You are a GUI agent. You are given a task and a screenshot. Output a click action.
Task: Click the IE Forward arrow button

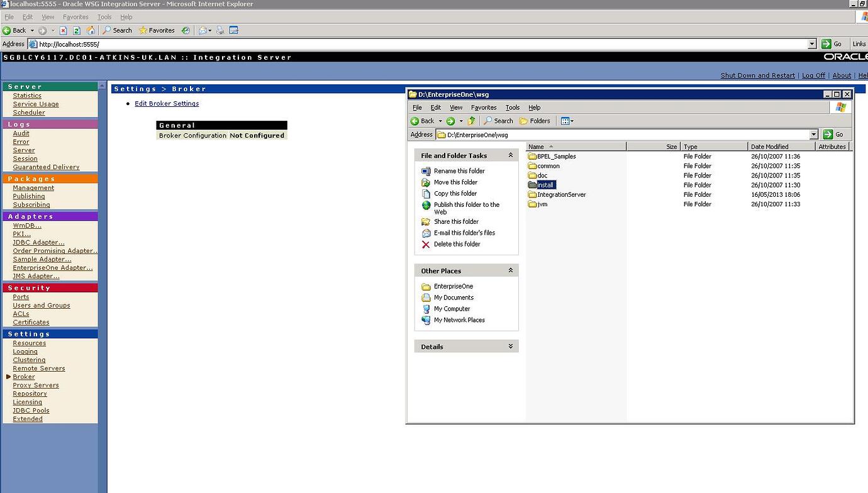click(42, 30)
